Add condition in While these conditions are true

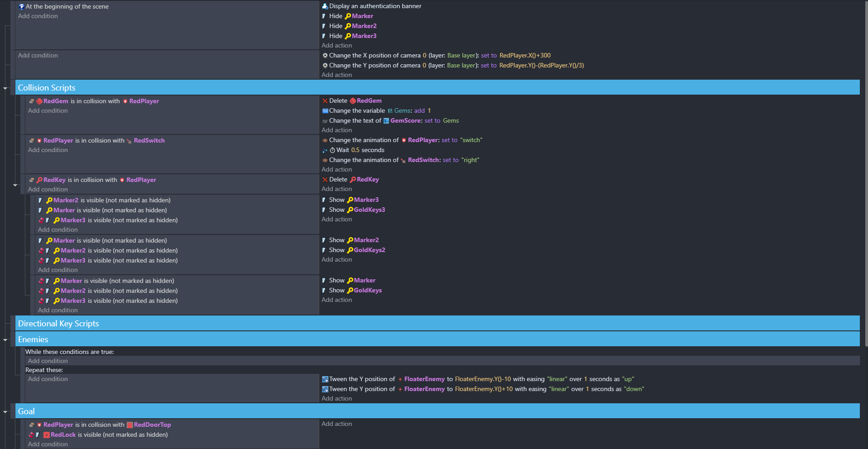[48, 361]
